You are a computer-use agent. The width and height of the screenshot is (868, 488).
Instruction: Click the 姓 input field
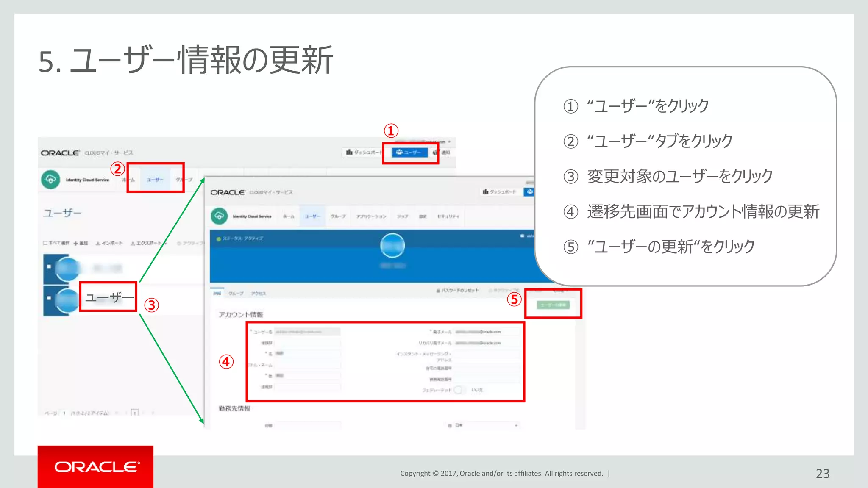pos(307,376)
